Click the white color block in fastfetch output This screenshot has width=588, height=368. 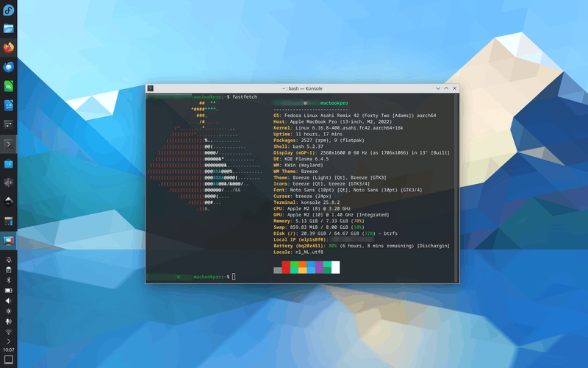click(336, 267)
